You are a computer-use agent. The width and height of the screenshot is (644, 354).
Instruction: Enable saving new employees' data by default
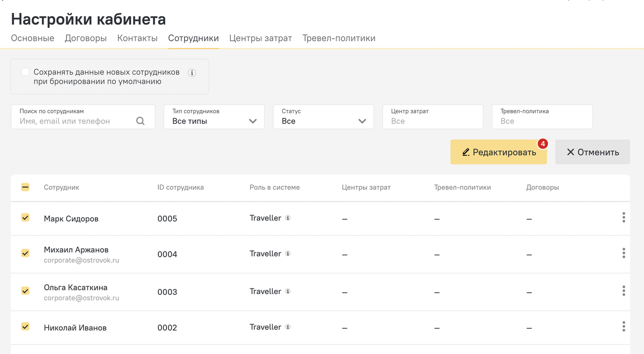25,72
